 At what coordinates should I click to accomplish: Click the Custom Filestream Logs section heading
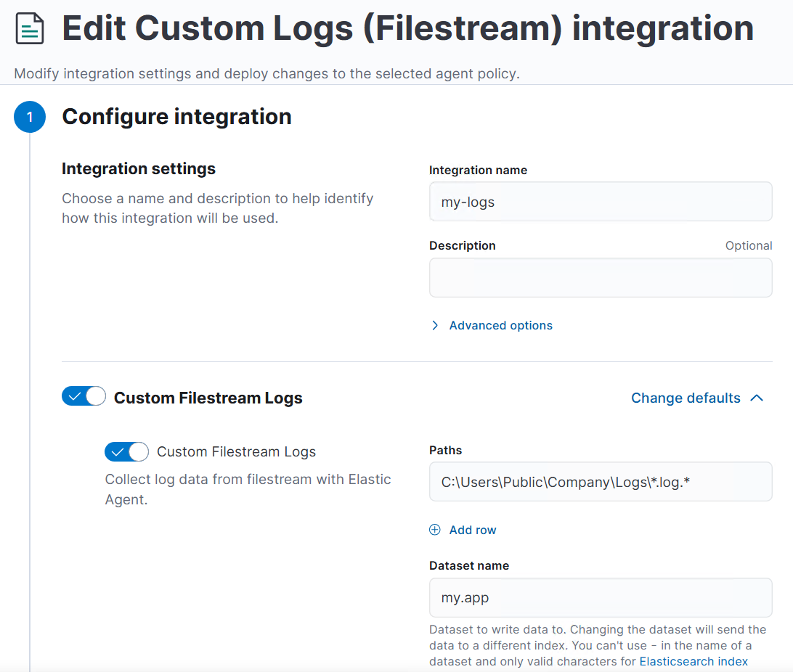tap(208, 398)
